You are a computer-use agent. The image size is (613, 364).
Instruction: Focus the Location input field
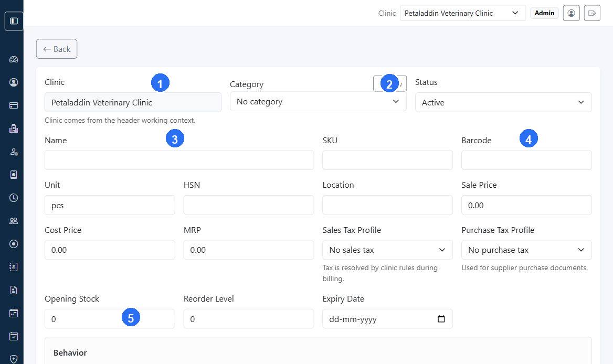[387, 205]
